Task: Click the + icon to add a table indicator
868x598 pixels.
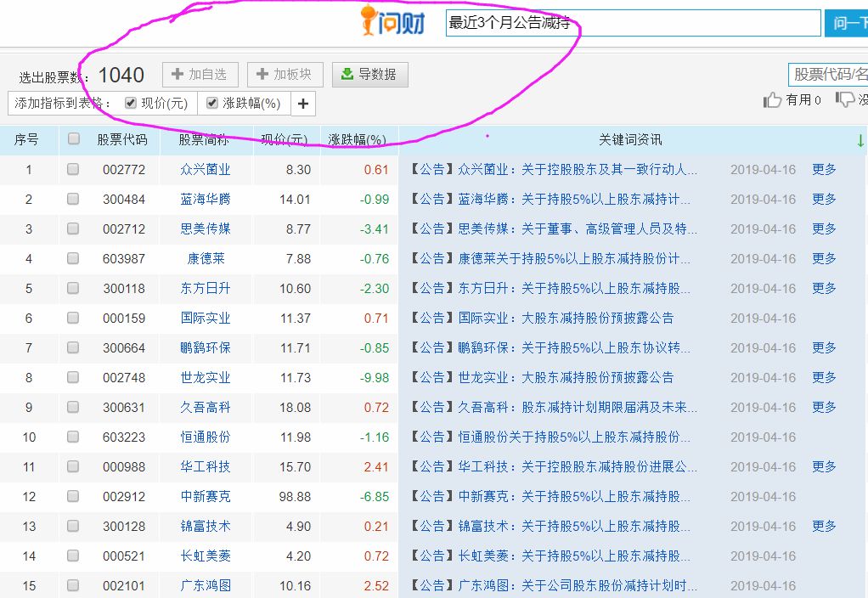Action: coord(302,104)
